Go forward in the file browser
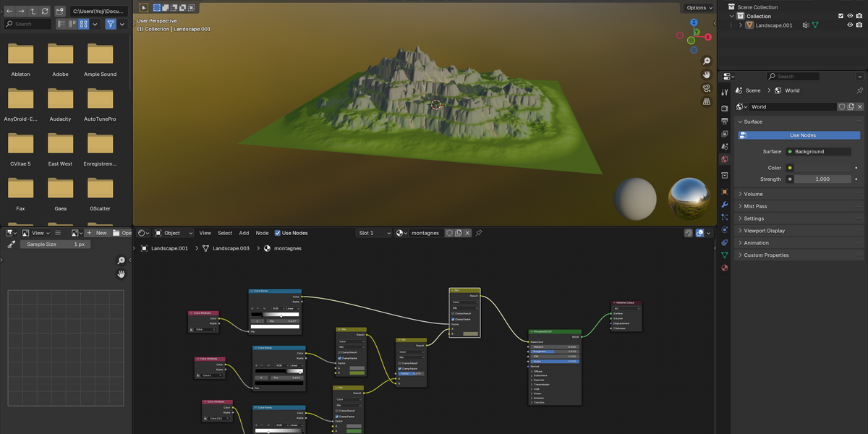Viewport: 868px width, 434px height. pyautogui.click(x=21, y=12)
